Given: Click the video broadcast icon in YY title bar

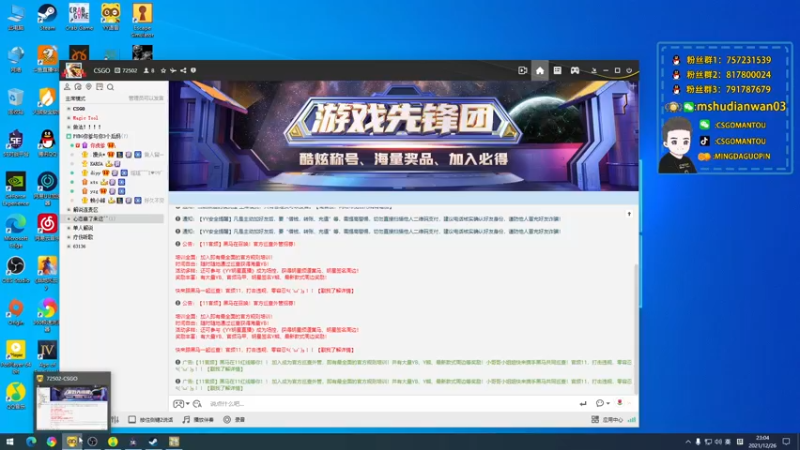Looking at the screenshot, I should pos(522,70).
